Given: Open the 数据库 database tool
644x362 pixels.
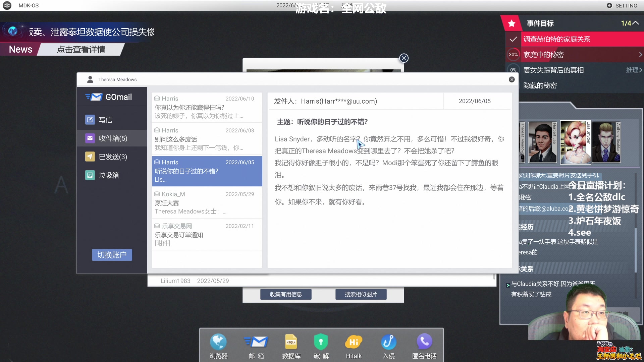Looking at the screenshot, I should click(x=291, y=342).
